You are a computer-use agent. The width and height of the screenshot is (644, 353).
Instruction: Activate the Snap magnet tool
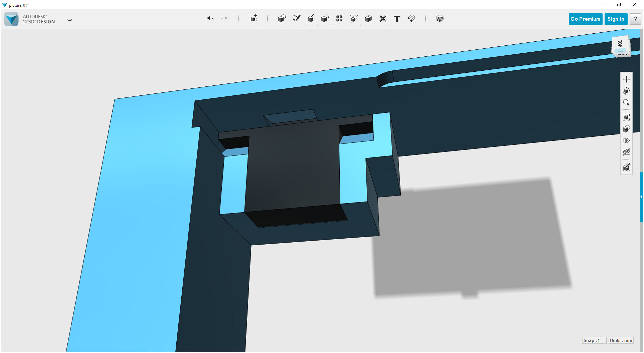[411, 19]
